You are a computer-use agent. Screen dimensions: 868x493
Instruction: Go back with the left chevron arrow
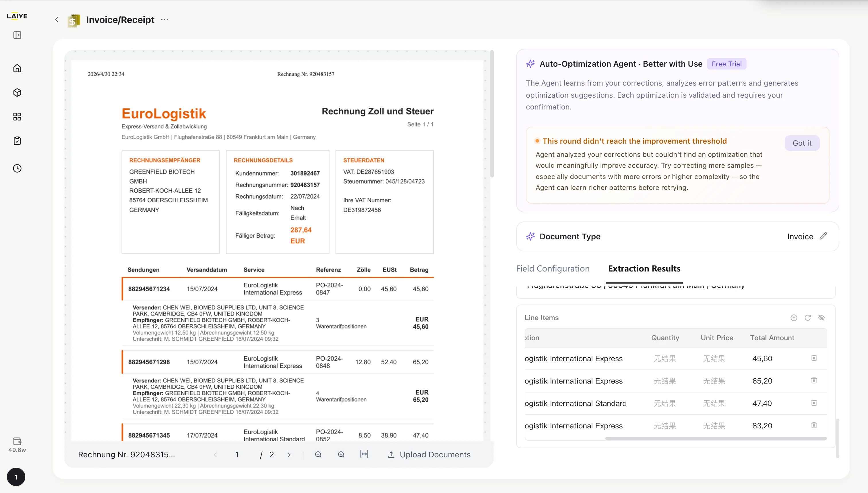[57, 20]
